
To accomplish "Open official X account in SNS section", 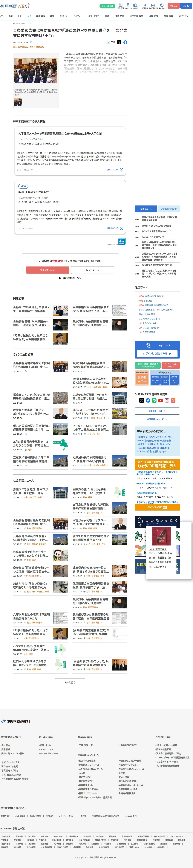I will pyautogui.click(x=141, y=400).
